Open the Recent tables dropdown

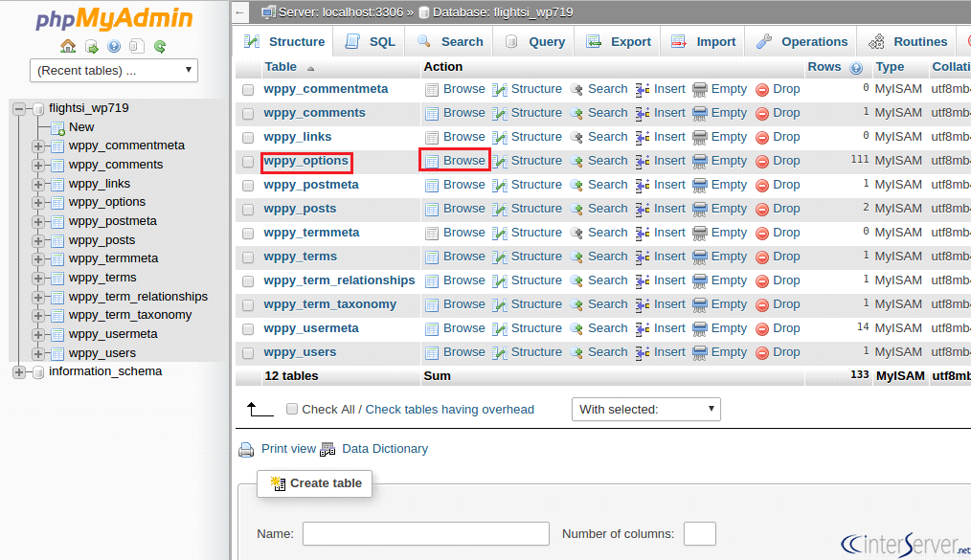point(114,71)
